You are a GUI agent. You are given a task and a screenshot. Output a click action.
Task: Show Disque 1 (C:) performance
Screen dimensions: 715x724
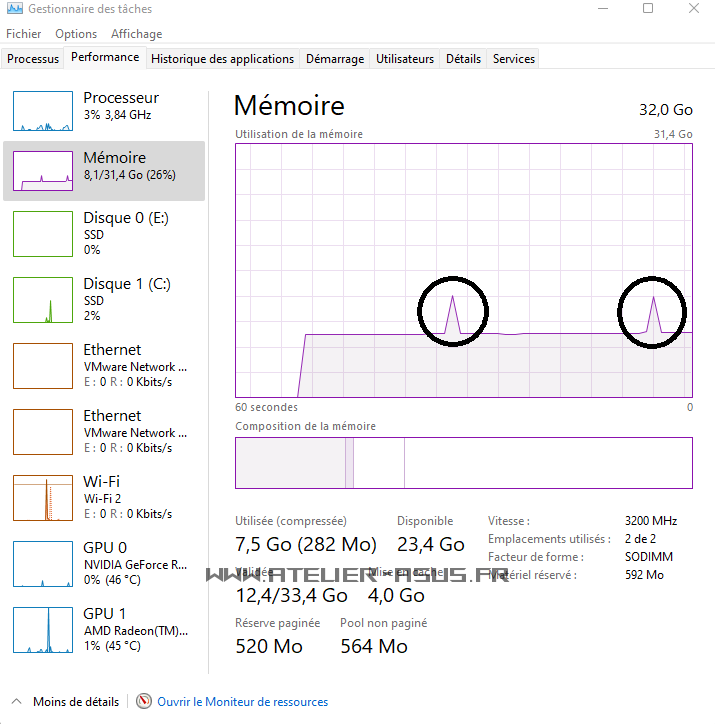pyautogui.click(x=43, y=300)
